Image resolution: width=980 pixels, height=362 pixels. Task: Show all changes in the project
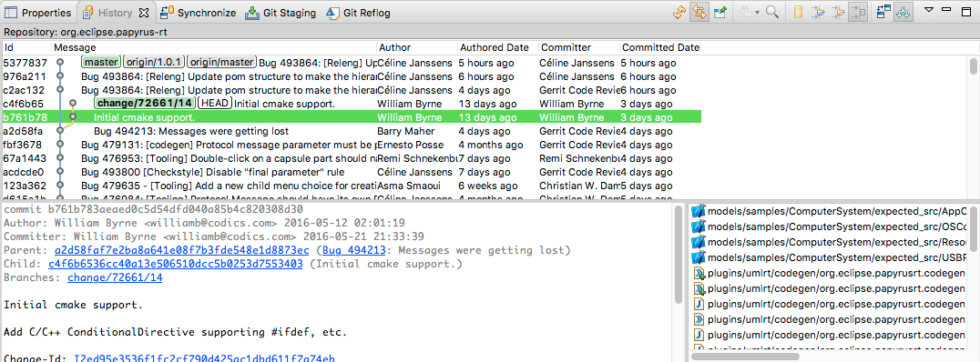(x=818, y=12)
